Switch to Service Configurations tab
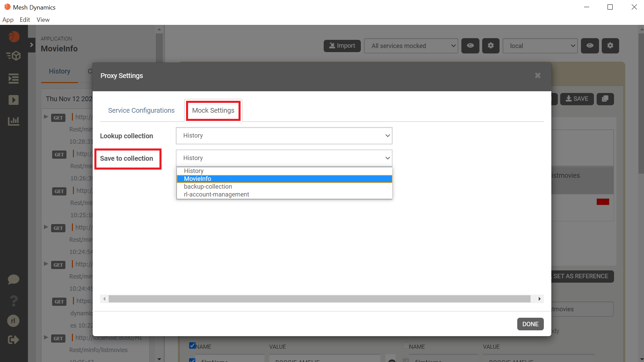The image size is (644, 362). pos(141,110)
